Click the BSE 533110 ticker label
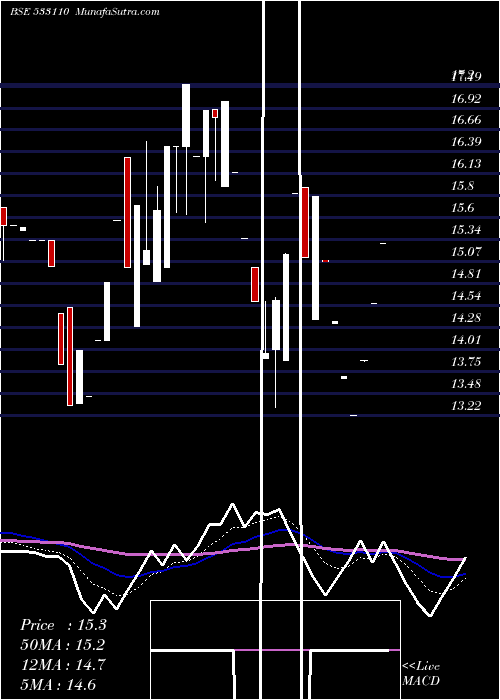This screenshot has width=500, height=700. tap(39, 12)
